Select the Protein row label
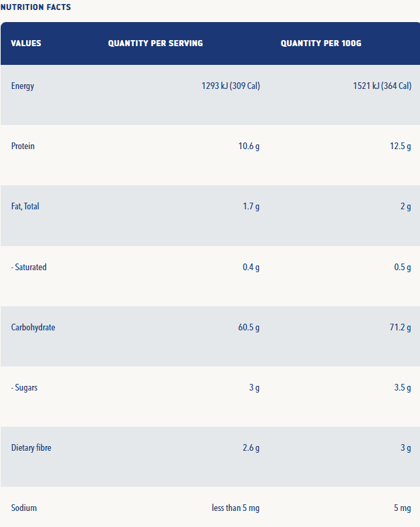Screen dimensions: 420x527 (23, 146)
